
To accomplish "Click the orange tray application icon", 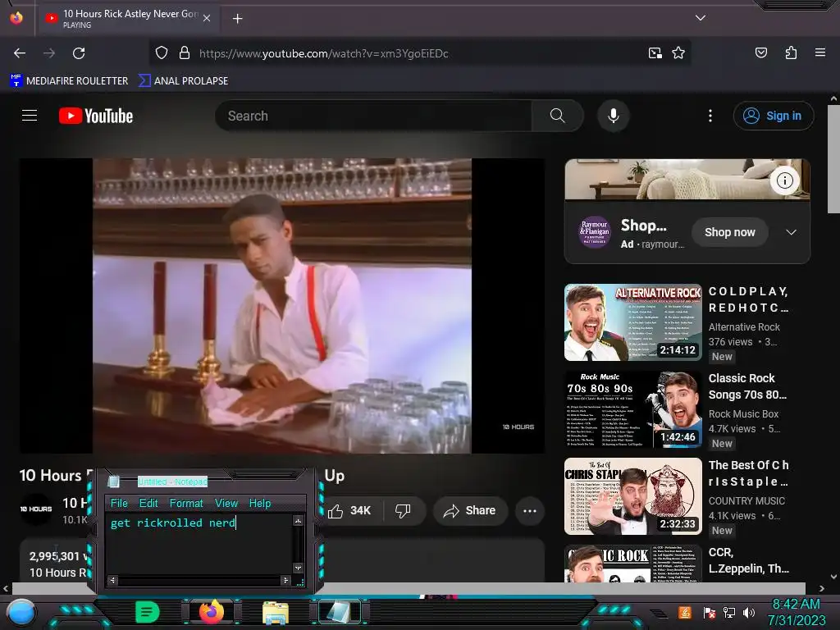I will [685, 612].
